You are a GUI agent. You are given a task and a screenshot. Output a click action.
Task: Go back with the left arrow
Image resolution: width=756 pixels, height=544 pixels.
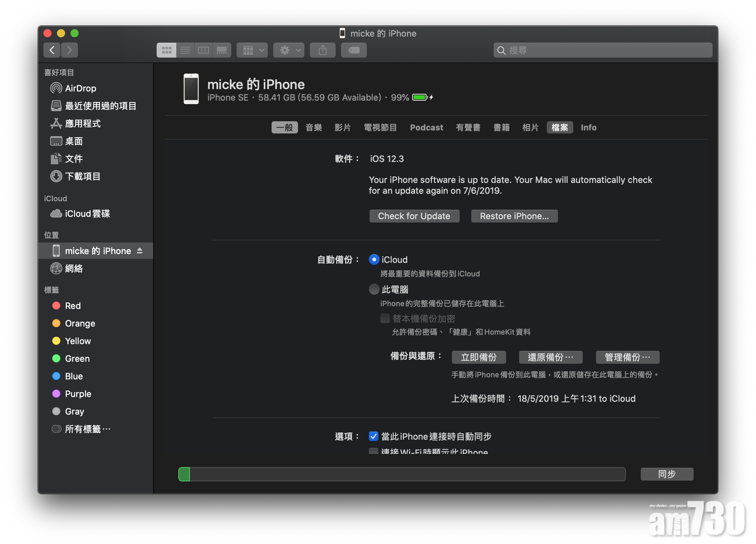(x=52, y=50)
